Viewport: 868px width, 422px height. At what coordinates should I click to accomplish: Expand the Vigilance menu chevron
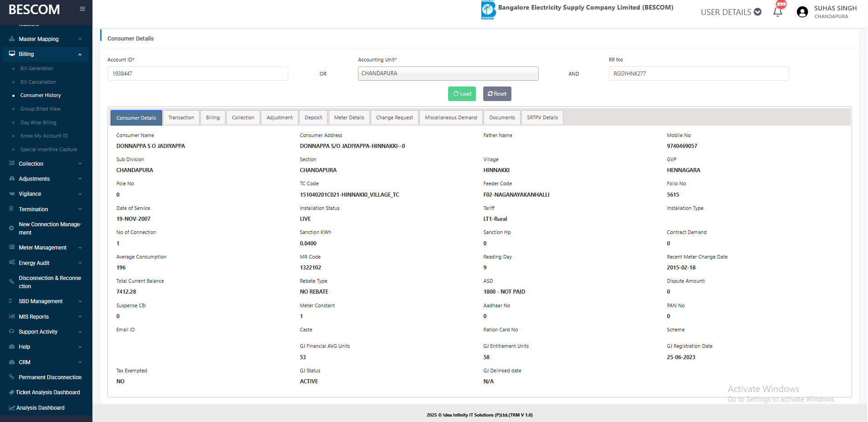[x=80, y=194]
